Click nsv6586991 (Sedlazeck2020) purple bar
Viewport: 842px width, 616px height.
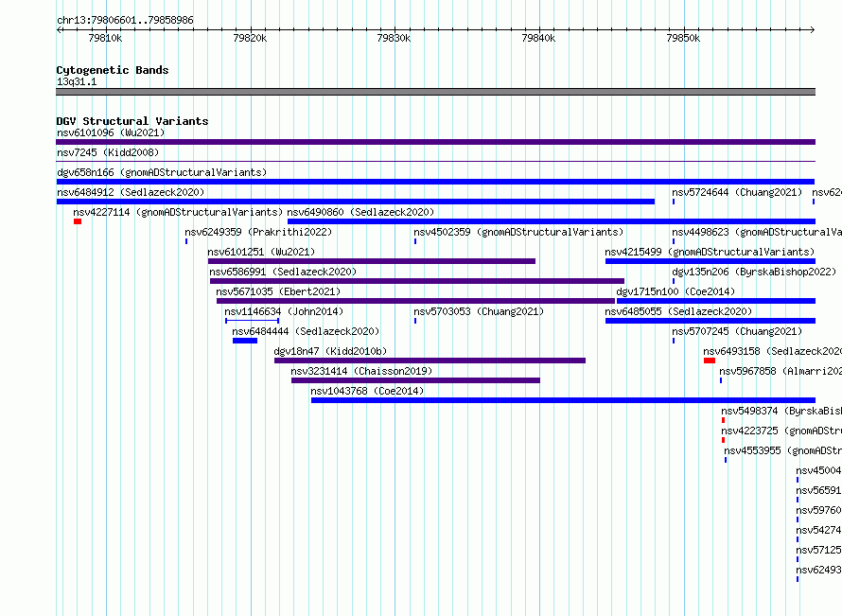(417, 281)
